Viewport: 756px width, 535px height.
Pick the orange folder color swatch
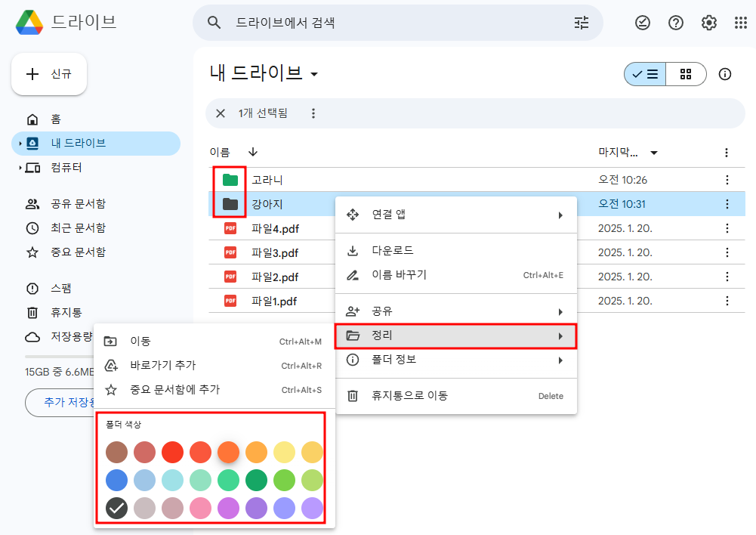228,452
